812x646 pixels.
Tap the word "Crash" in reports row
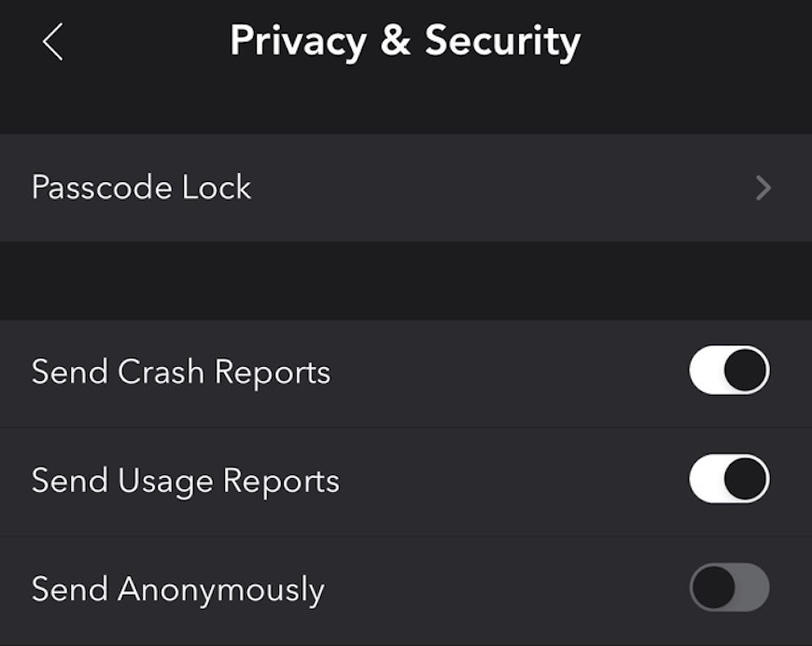161,372
